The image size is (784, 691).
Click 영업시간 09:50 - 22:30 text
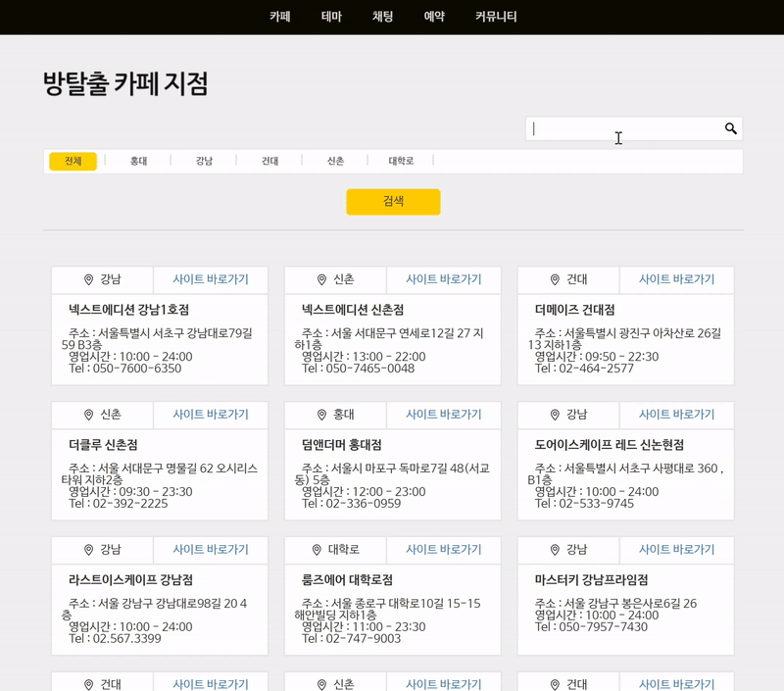597,357
